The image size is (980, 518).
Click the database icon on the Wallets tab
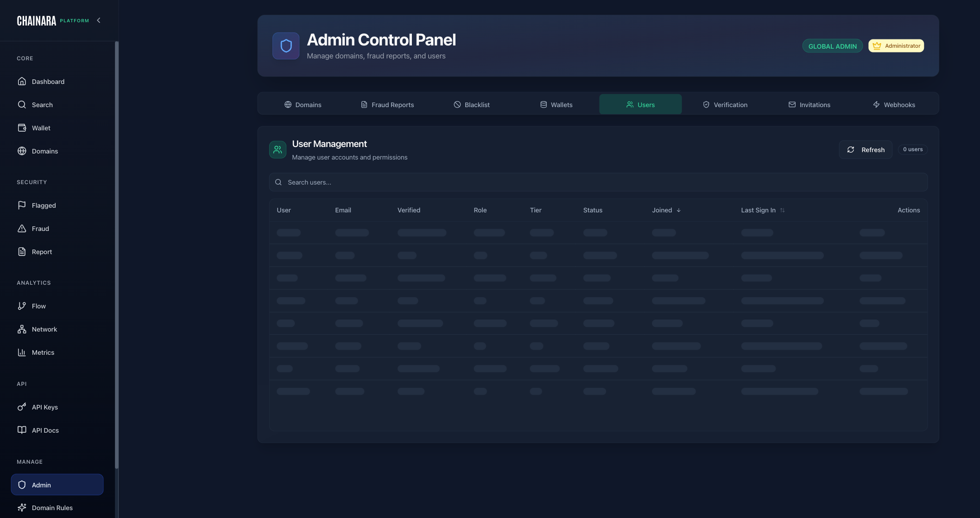(544, 104)
